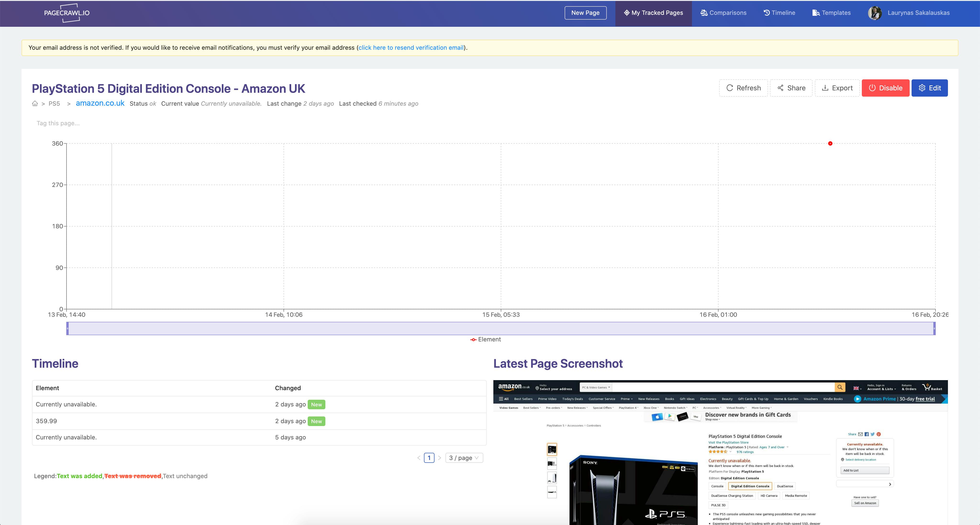Viewport: 980px width, 525px height.
Task: Click the search icon in the Amazon screenshot
Action: coord(840,387)
